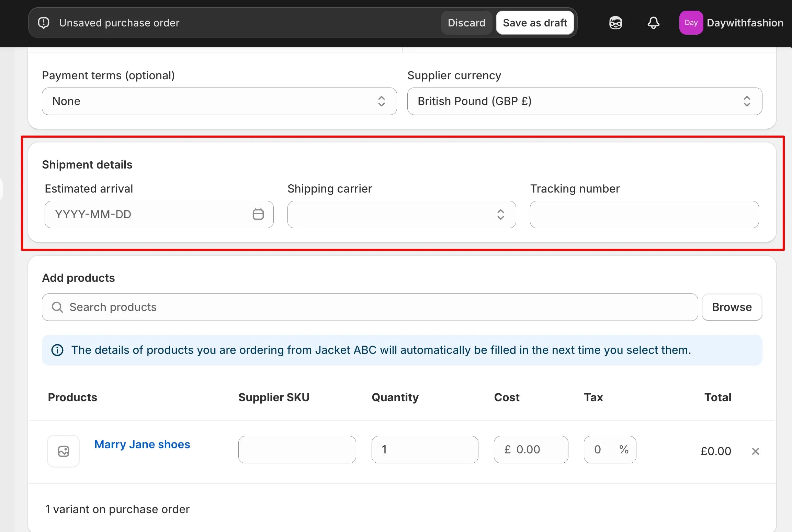Open the Sidekick assistant icon

[x=615, y=23]
